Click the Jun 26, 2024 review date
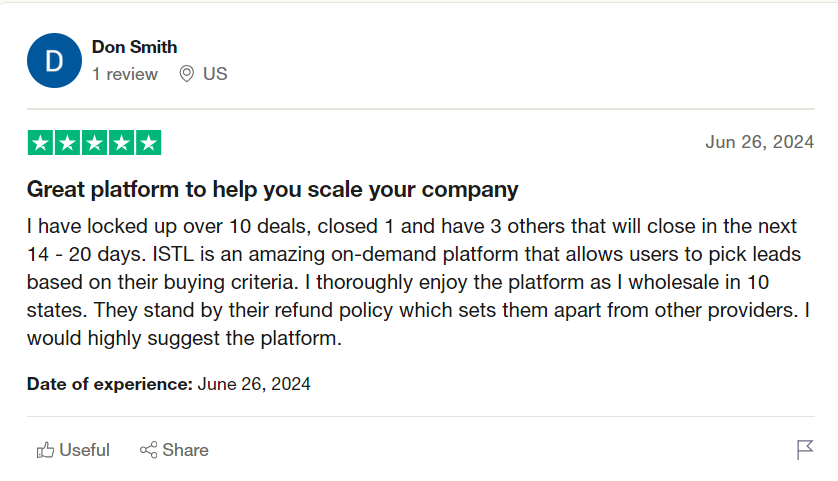Viewport: 838px width, 481px height. [x=759, y=142]
